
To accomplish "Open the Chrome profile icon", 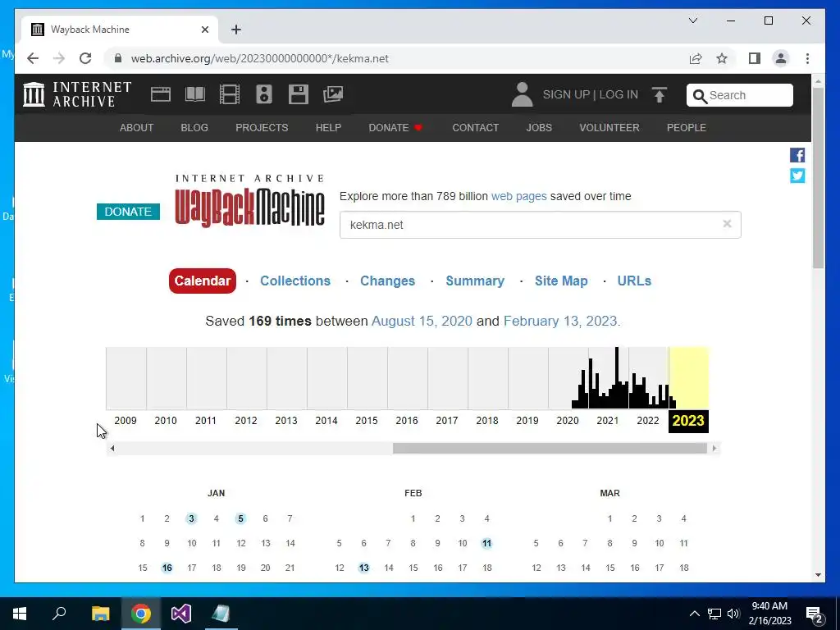I will [x=781, y=58].
